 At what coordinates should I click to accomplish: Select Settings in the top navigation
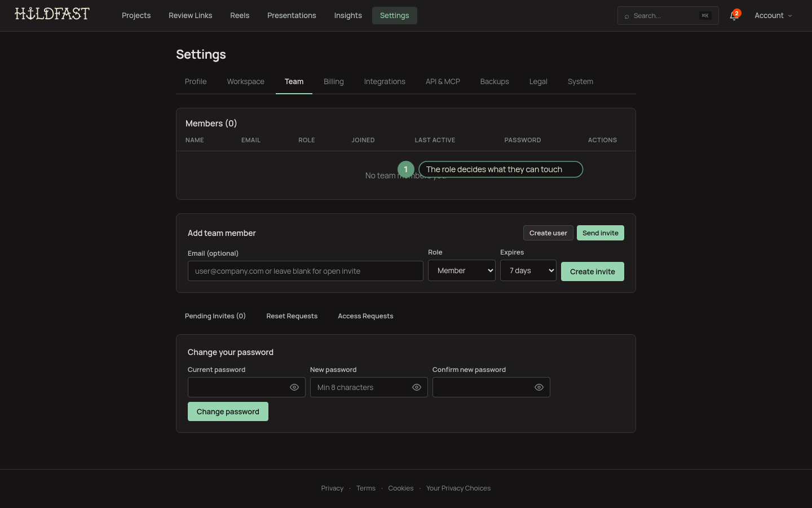[395, 16]
